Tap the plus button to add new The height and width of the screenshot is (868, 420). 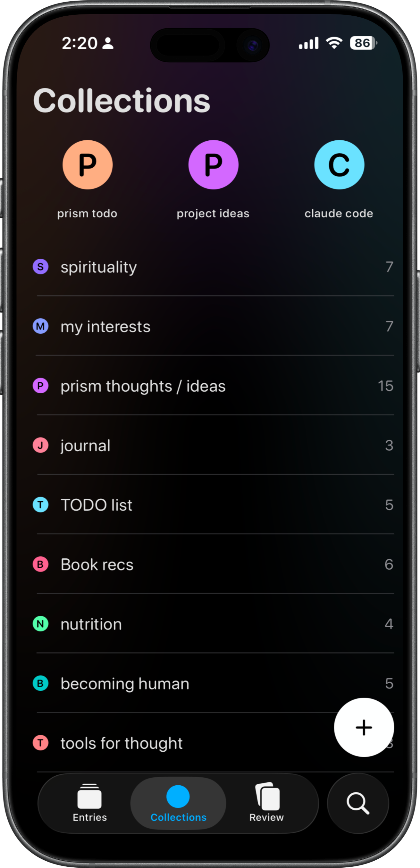pyautogui.click(x=364, y=727)
